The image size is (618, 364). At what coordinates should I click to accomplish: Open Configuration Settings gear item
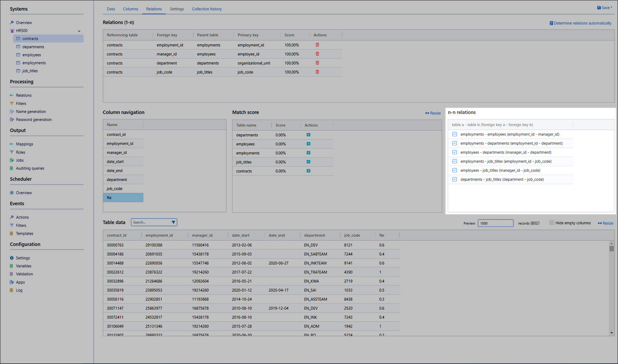click(23, 258)
